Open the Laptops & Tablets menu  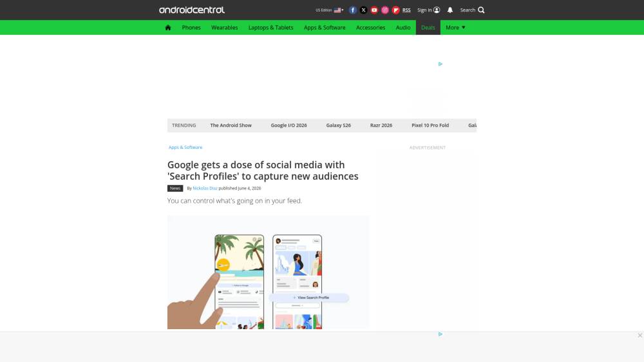tap(270, 28)
